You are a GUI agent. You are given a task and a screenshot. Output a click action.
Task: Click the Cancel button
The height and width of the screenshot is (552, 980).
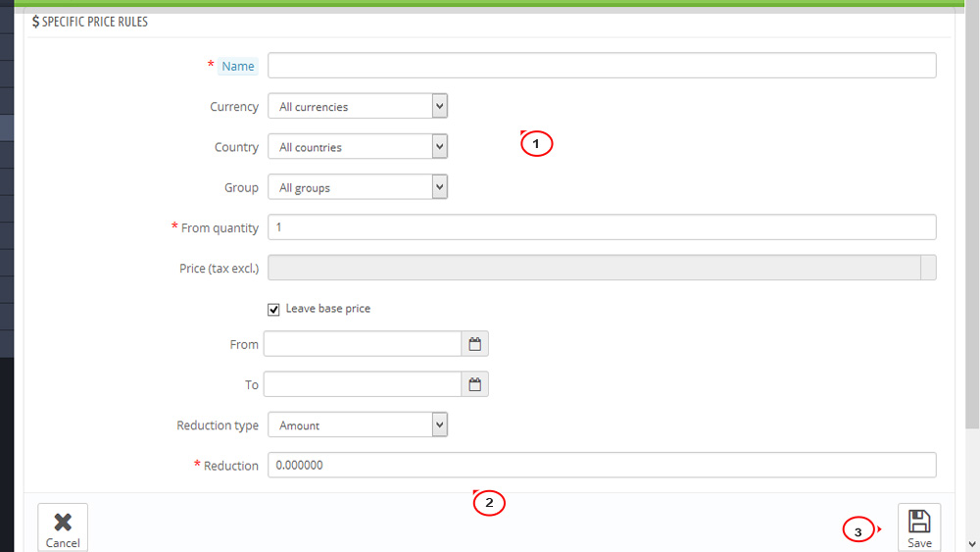click(x=63, y=527)
